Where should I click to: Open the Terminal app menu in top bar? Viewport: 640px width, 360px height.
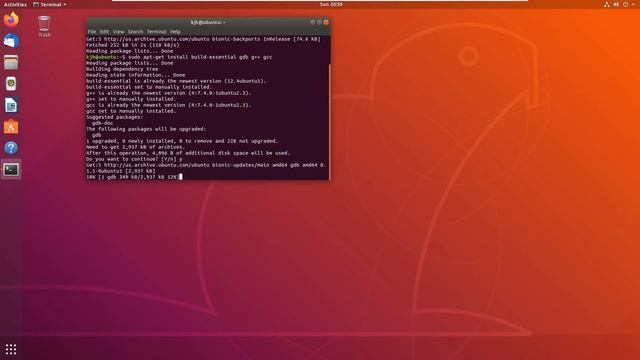click(x=49, y=4)
